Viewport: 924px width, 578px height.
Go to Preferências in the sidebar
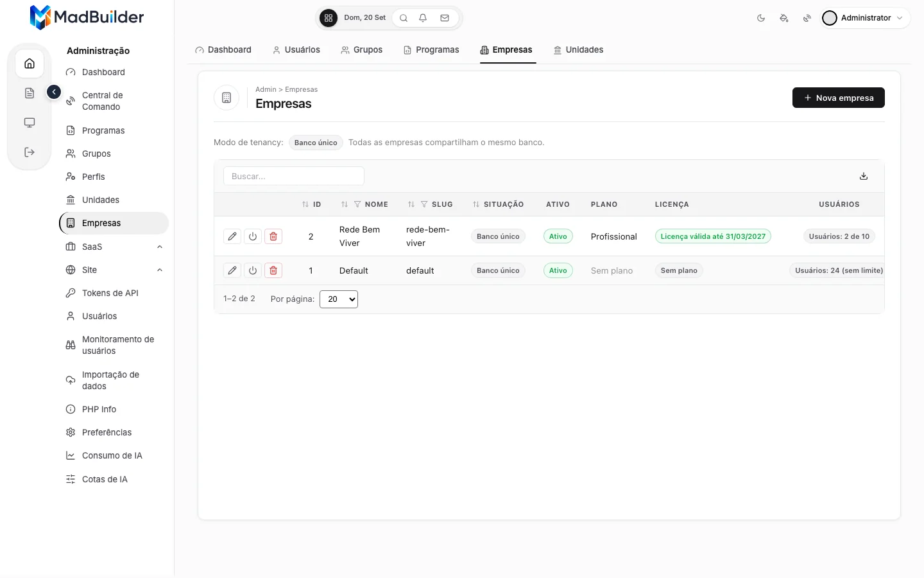coord(115,432)
